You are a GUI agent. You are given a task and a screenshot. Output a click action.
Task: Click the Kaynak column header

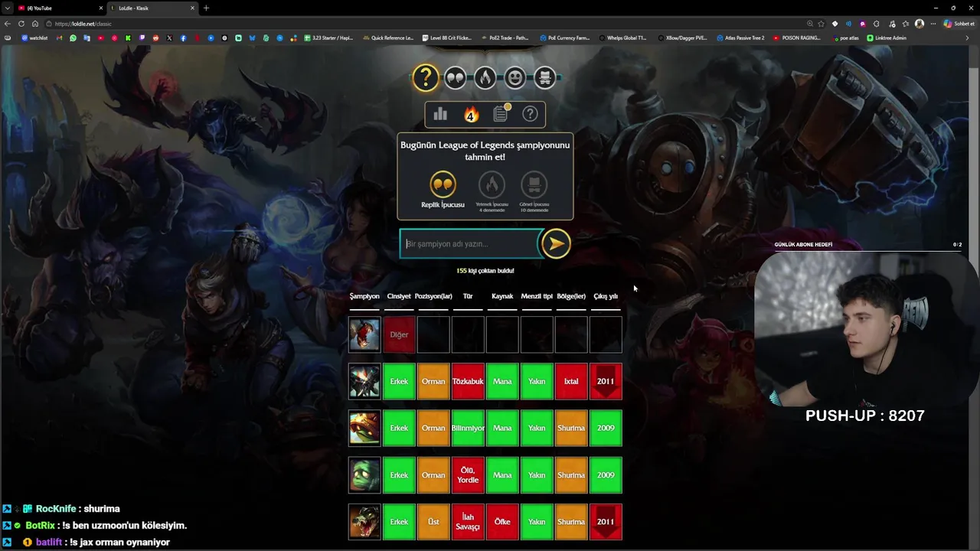coord(502,296)
